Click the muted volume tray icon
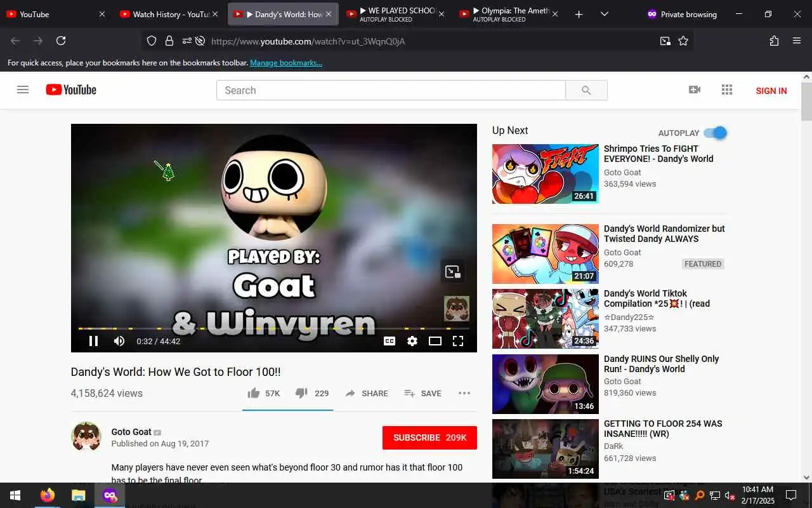The height and width of the screenshot is (508, 812). click(x=730, y=495)
